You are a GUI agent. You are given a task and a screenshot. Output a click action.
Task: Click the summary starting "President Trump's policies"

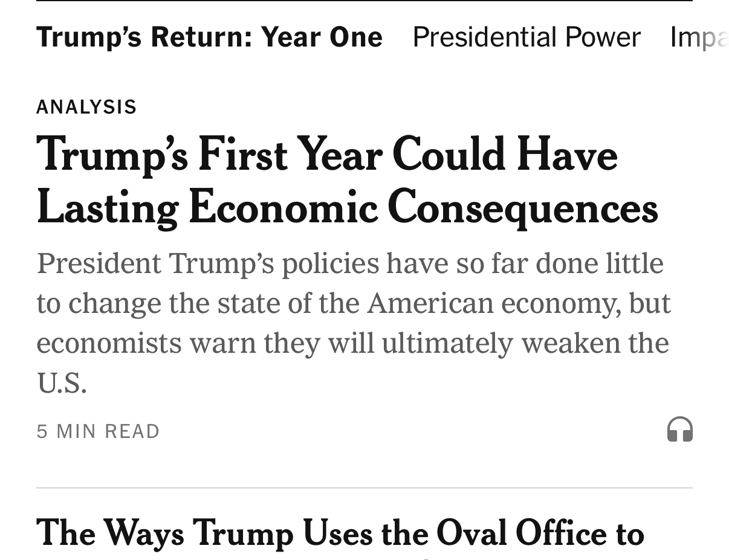coord(350,263)
